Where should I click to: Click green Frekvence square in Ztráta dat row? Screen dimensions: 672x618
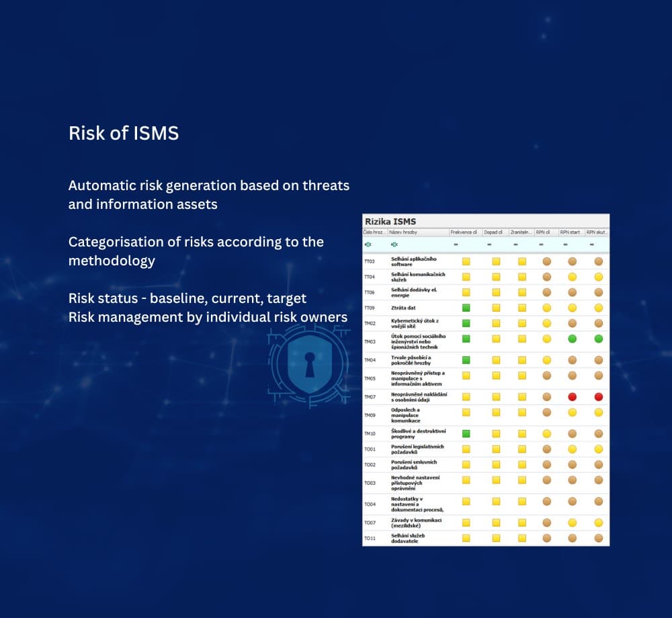click(466, 308)
